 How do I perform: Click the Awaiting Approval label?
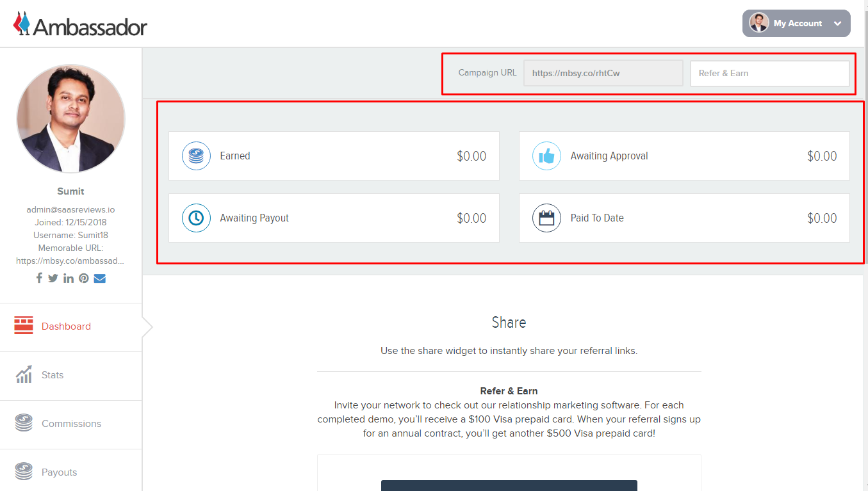click(x=609, y=156)
